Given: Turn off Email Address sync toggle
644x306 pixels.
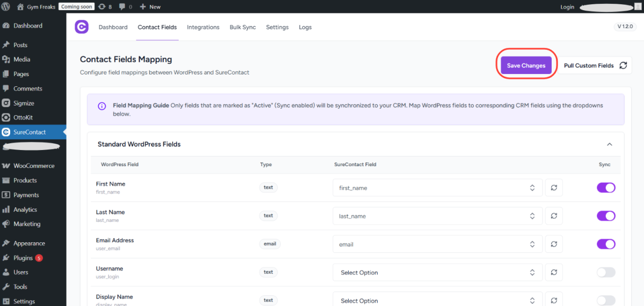Looking at the screenshot, I should point(606,244).
